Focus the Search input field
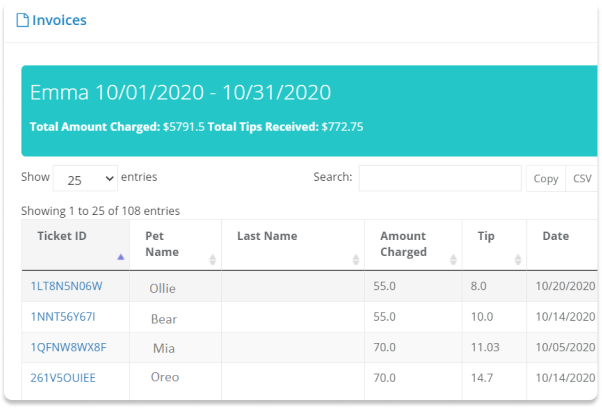Image resolution: width=602 pixels, height=408 pixels. [440, 178]
